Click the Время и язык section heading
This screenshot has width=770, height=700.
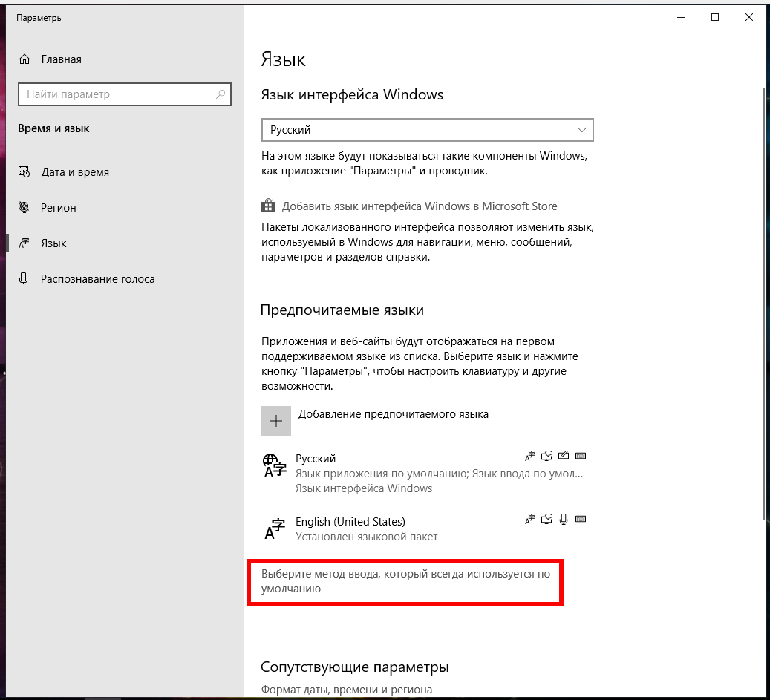[x=53, y=128]
